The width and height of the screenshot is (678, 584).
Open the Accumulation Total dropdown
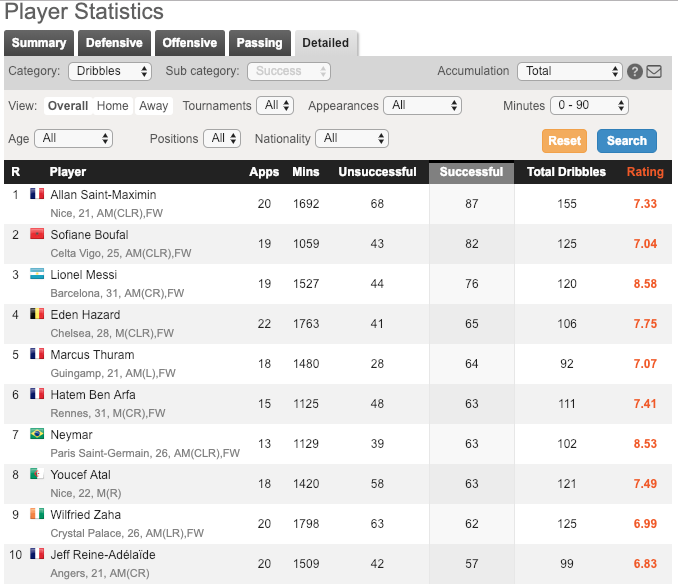[x=570, y=72]
